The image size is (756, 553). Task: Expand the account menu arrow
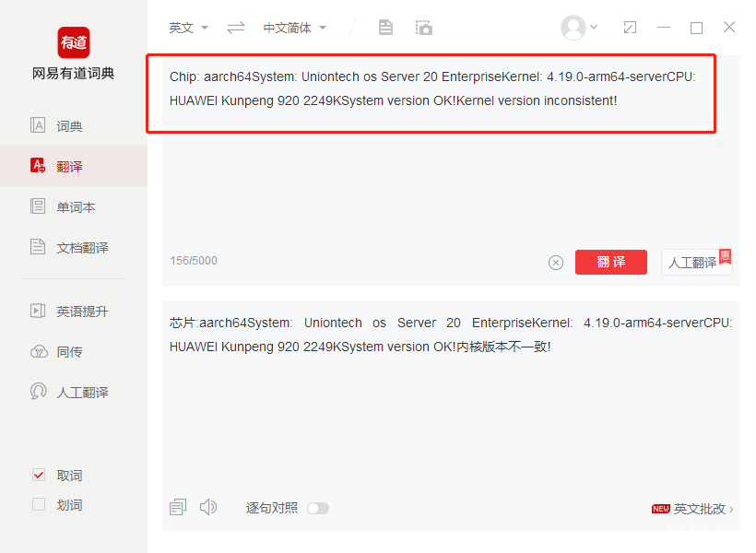(x=594, y=27)
